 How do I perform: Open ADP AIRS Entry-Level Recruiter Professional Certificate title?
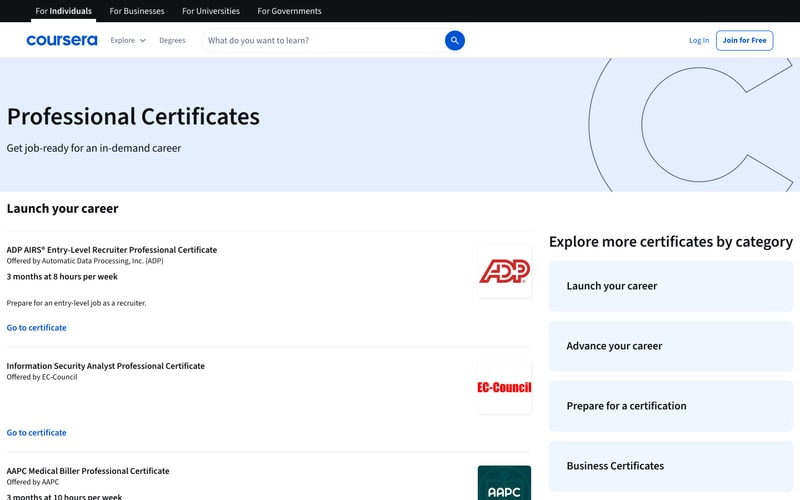click(x=112, y=249)
